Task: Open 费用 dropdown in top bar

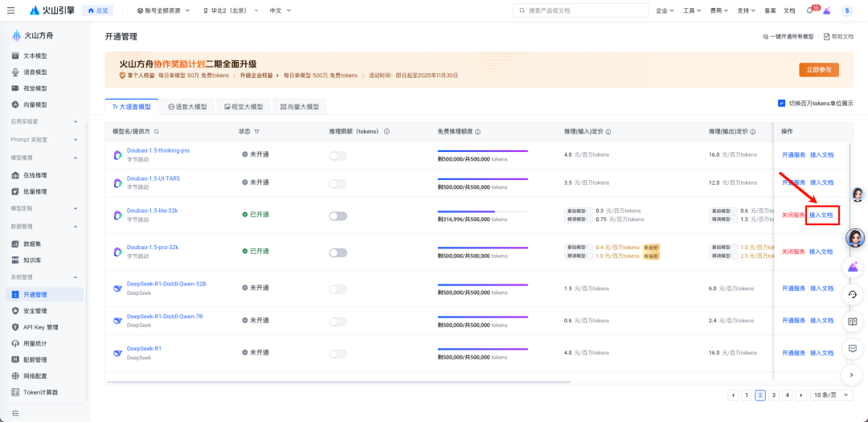Action: pyautogui.click(x=719, y=10)
